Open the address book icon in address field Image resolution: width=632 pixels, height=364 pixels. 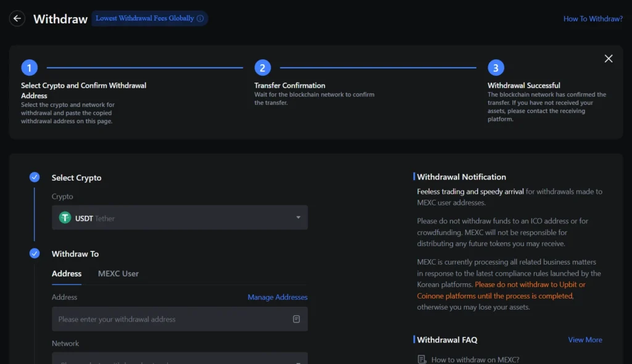pos(296,319)
